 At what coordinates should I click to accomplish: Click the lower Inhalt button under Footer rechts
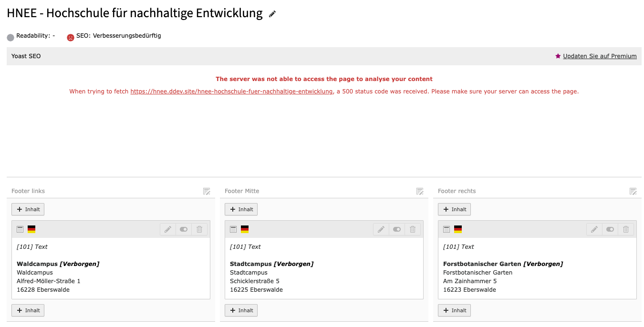pos(454,310)
